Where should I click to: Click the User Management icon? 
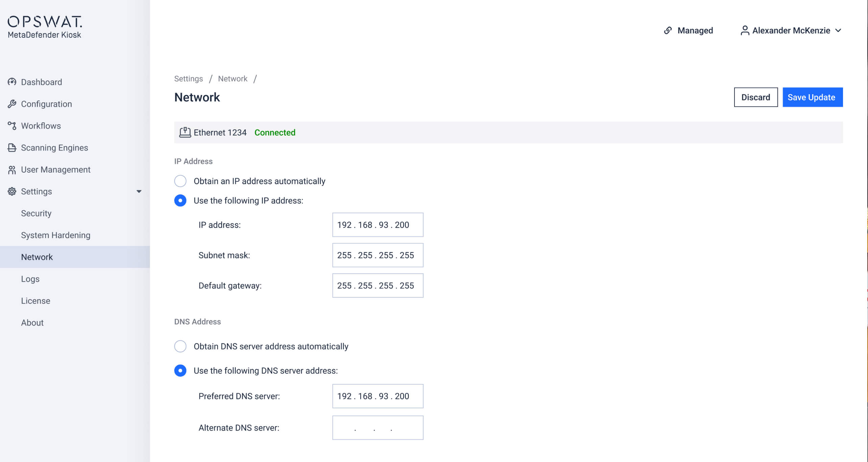pyautogui.click(x=12, y=170)
